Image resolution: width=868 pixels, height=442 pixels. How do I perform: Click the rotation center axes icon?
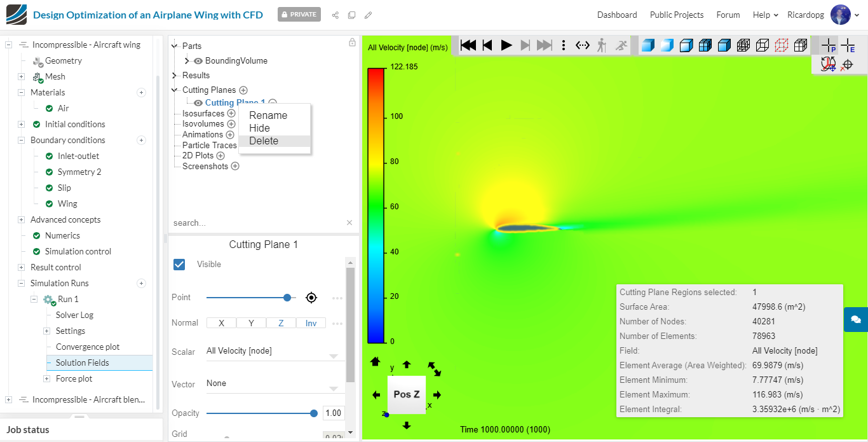(x=828, y=64)
